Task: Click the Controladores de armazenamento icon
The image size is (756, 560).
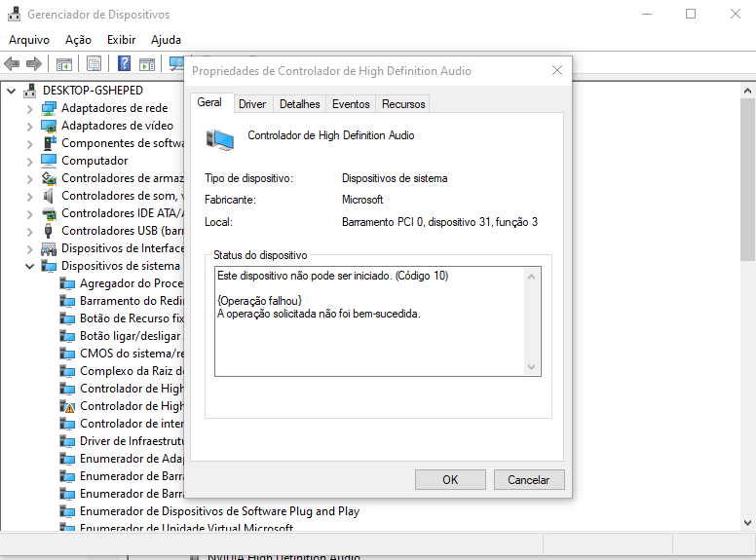Action: [x=49, y=178]
